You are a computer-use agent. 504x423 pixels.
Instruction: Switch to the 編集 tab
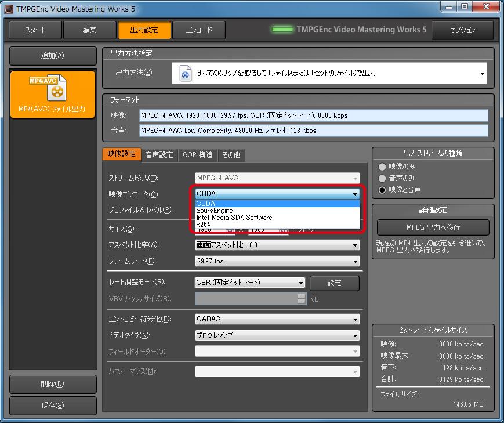[x=90, y=30]
